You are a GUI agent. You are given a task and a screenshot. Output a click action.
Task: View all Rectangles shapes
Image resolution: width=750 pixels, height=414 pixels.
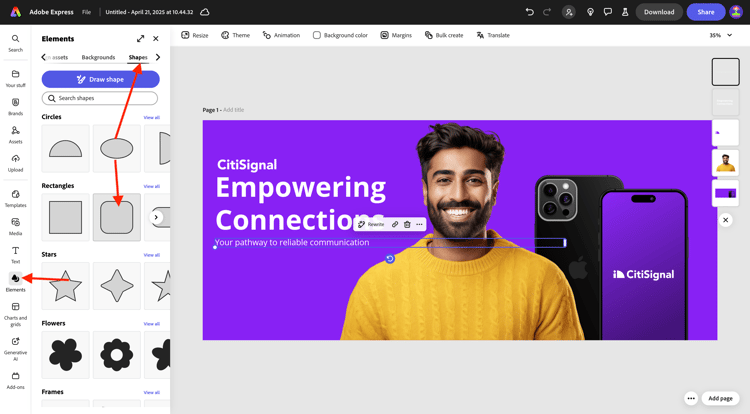152,186
